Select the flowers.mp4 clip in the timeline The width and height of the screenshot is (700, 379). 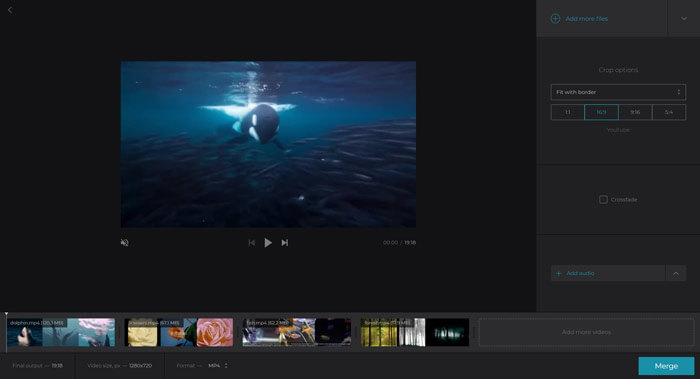coord(179,332)
